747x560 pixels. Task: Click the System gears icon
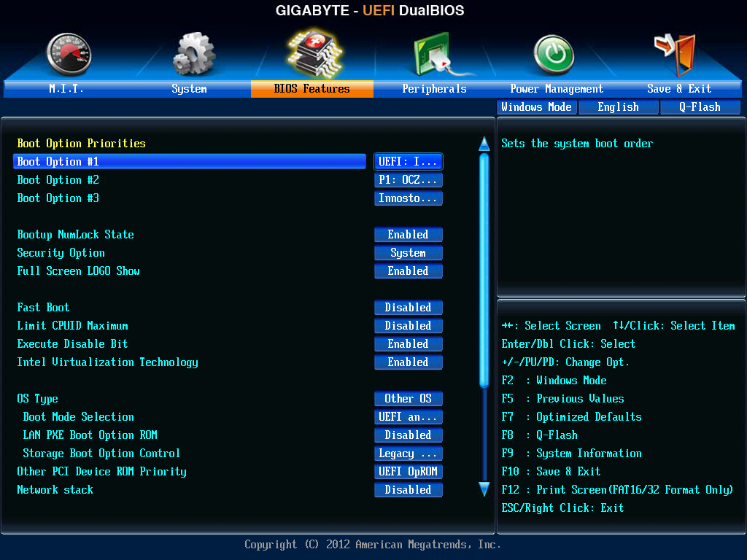point(194,54)
